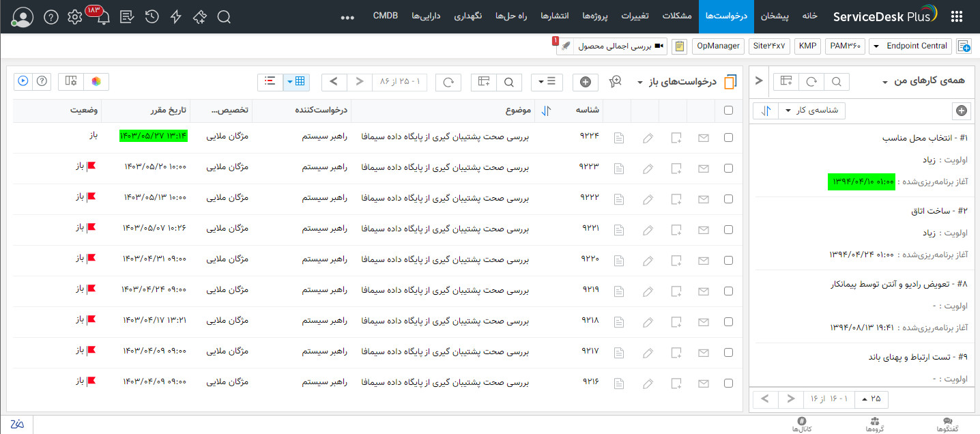Open the settings gear in the top bar
This screenshot has width=980, height=434.
click(x=75, y=16)
